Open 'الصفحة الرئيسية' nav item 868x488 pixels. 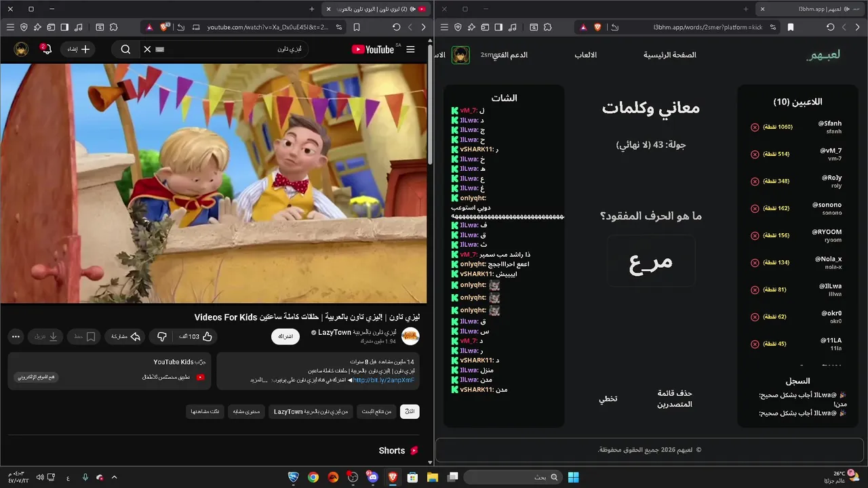pos(670,55)
